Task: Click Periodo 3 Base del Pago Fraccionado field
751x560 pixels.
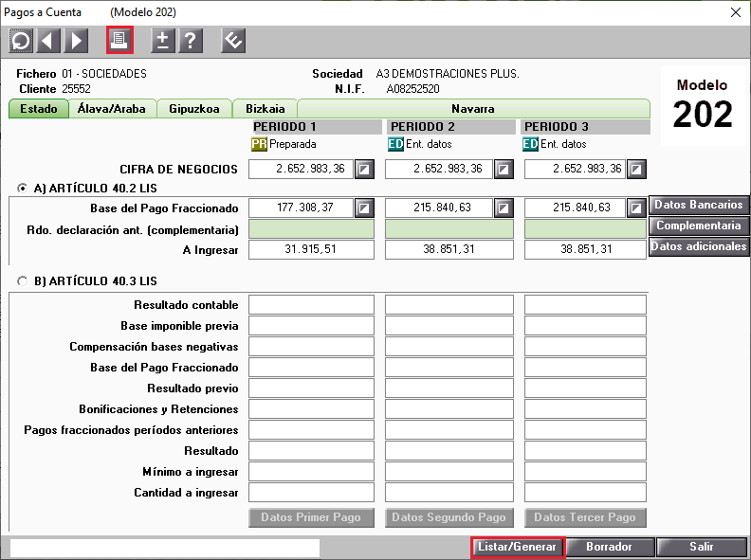Action: [575, 208]
